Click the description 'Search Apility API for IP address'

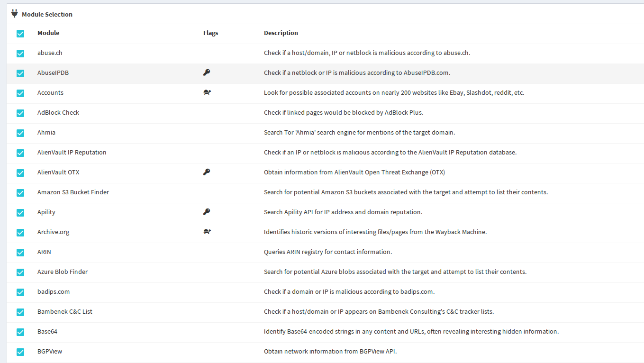343,212
